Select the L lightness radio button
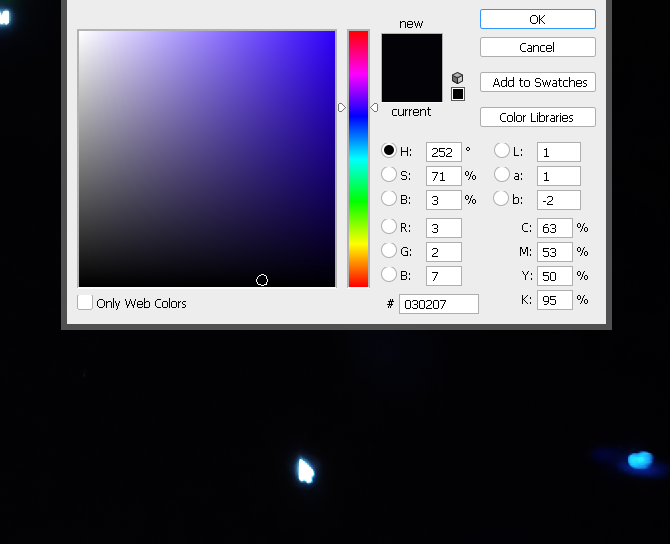This screenshot has height=544, width=670. [x=502, y=150]
